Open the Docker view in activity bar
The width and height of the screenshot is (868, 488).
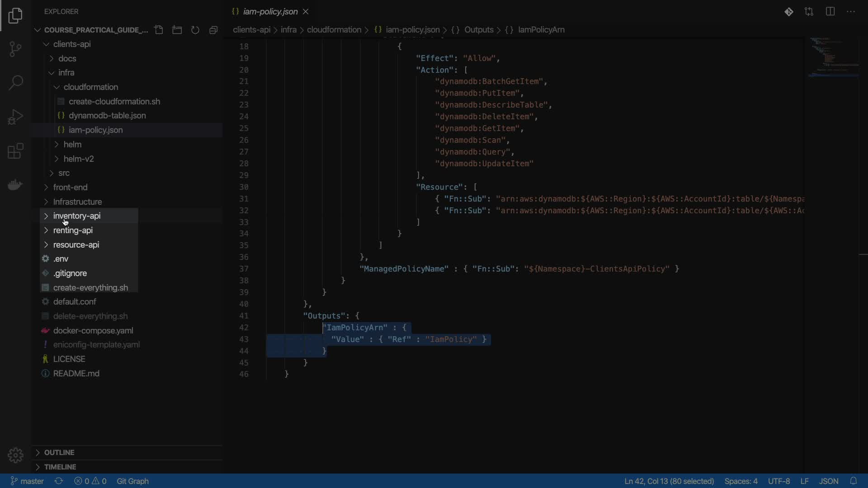15,185
